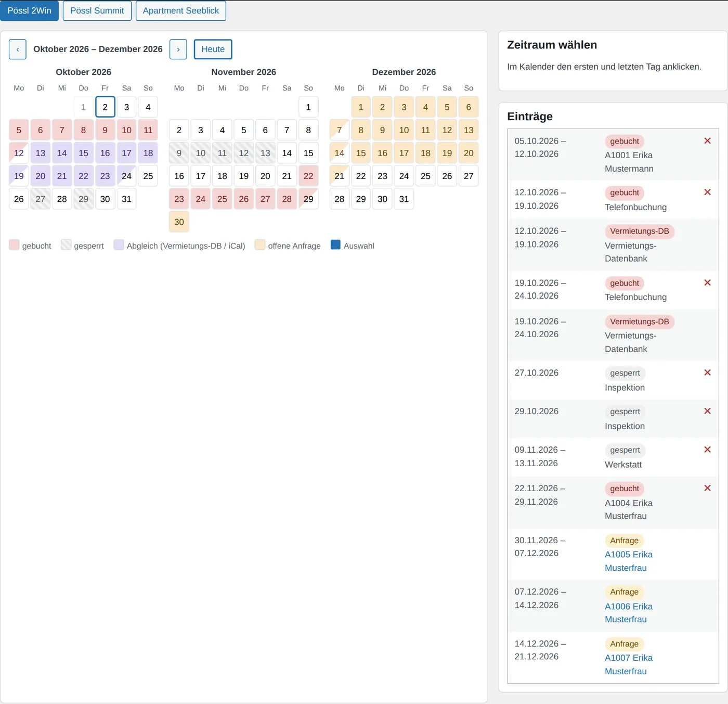
Task: Pick October 25 as a date
Action: pyautogui.click(x=148, y=176)
